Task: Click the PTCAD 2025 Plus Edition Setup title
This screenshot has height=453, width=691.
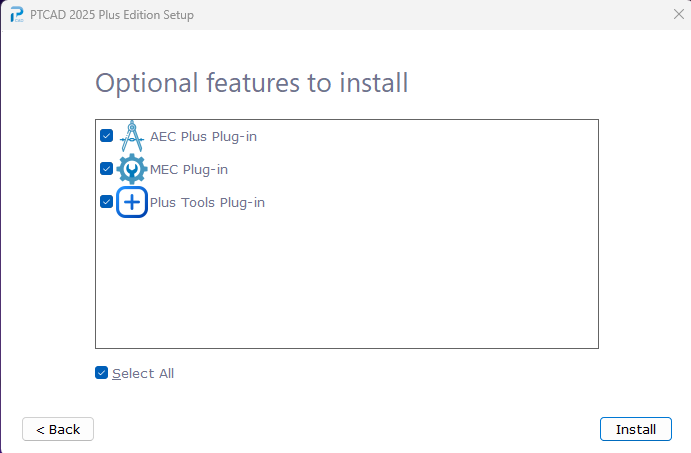Action: point(112,15)
